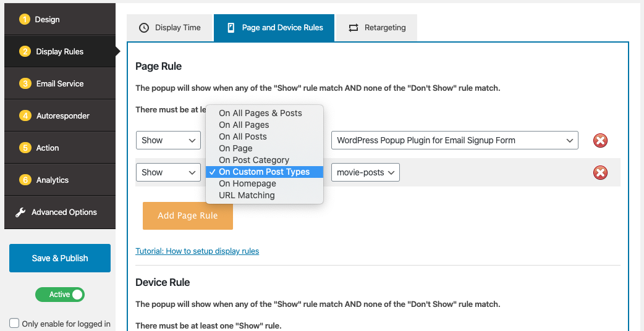Open the 'How to setup display rules' tutorial link

tap(197, 251)
